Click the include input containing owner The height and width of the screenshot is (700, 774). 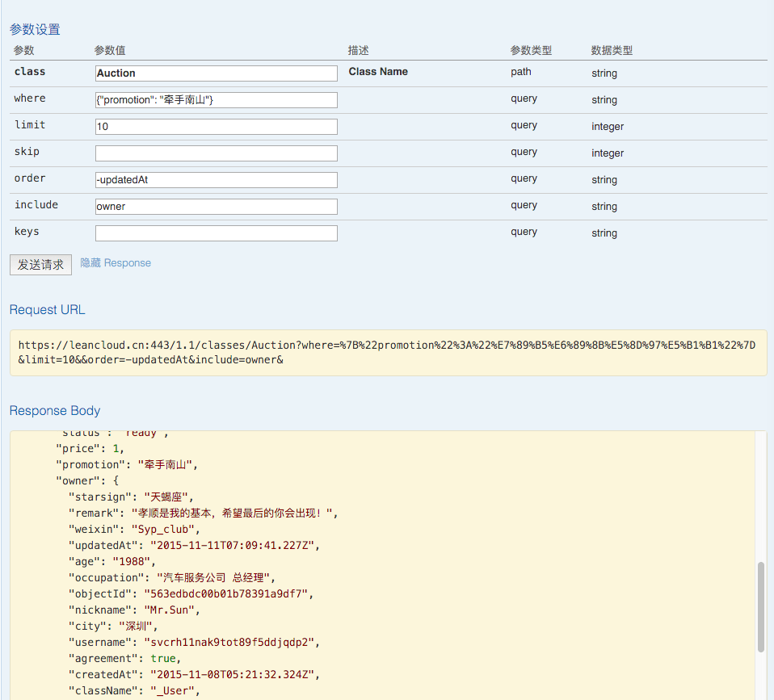point(217,206)
